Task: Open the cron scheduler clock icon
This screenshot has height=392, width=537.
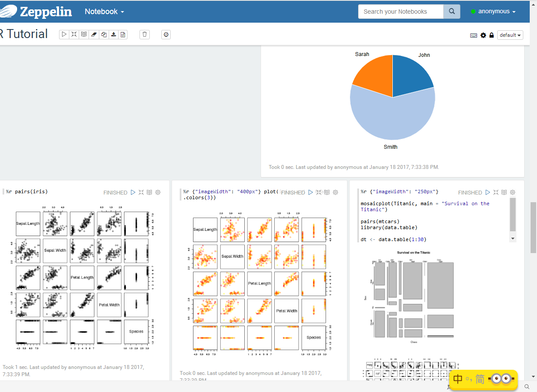Action: [x=166, y=34]
